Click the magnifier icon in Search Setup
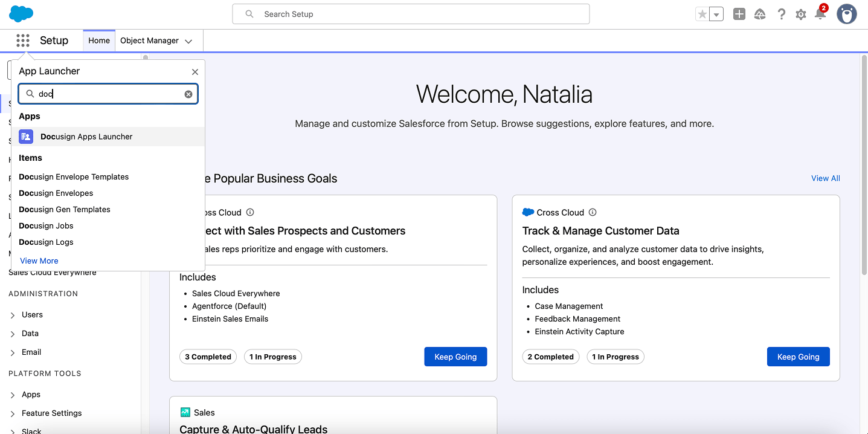This screenshot has width=868, height=434. (x=249, y=14)
